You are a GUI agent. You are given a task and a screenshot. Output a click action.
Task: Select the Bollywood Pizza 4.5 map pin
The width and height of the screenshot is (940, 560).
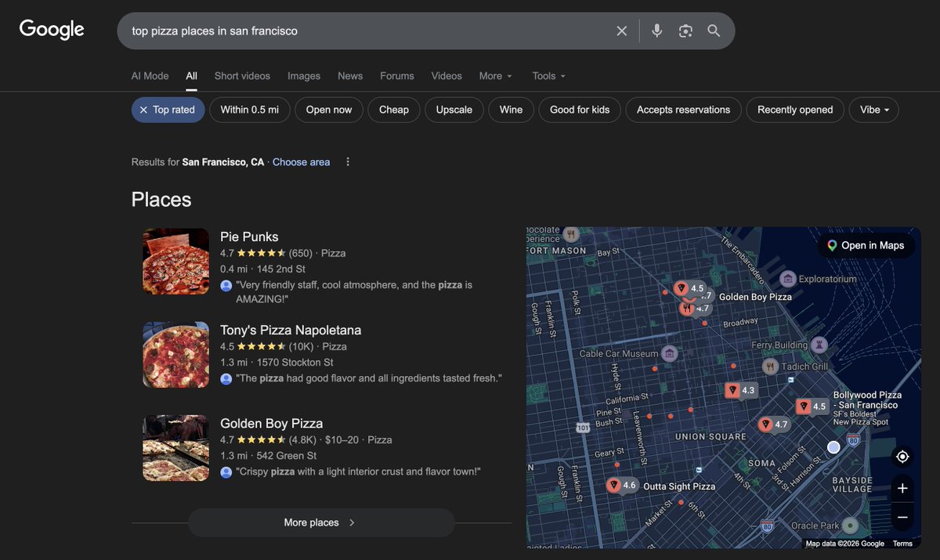coord(812,406)
